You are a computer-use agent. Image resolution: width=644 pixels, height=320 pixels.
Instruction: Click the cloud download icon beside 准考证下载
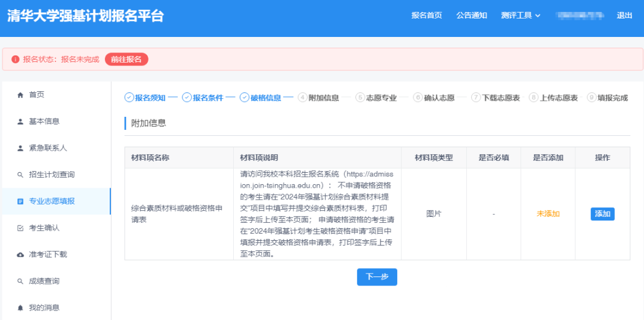pos(20,254)
